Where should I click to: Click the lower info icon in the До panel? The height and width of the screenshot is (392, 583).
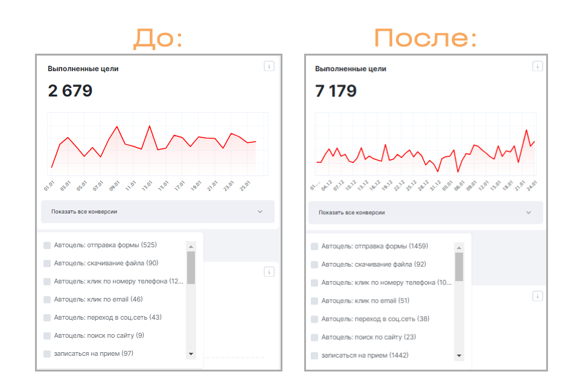coord(269,272)
